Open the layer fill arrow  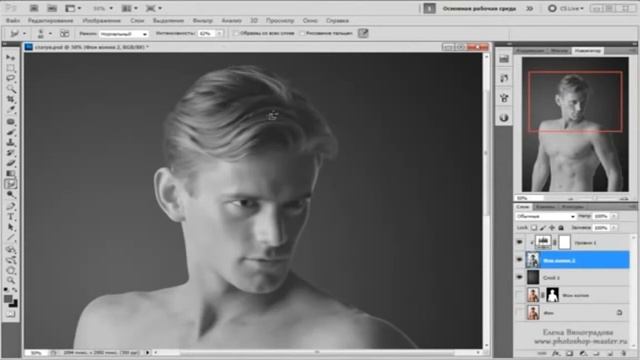point(614,227)
